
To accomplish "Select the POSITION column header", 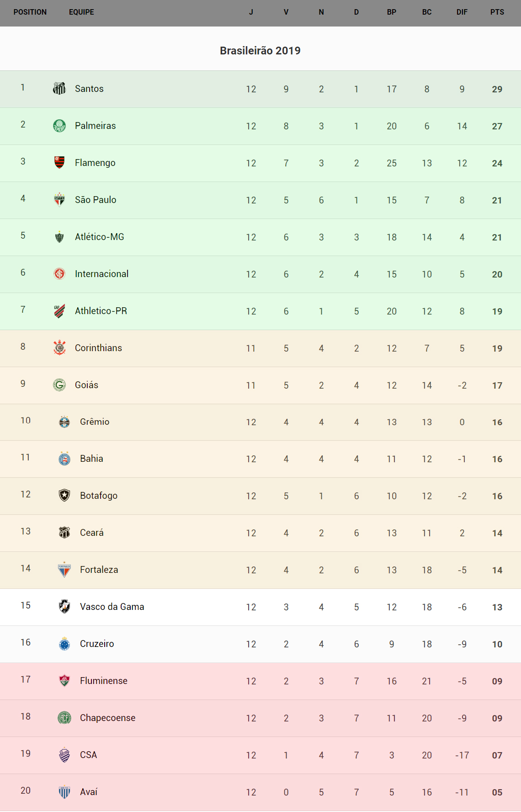I will point(30,12).
